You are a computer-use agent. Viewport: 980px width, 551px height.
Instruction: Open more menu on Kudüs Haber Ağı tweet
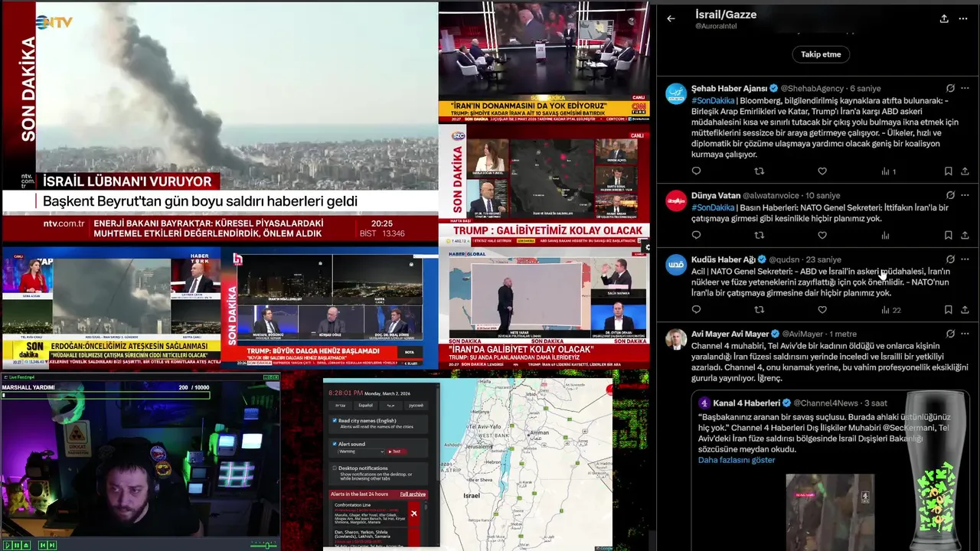[x=965, y=259]
